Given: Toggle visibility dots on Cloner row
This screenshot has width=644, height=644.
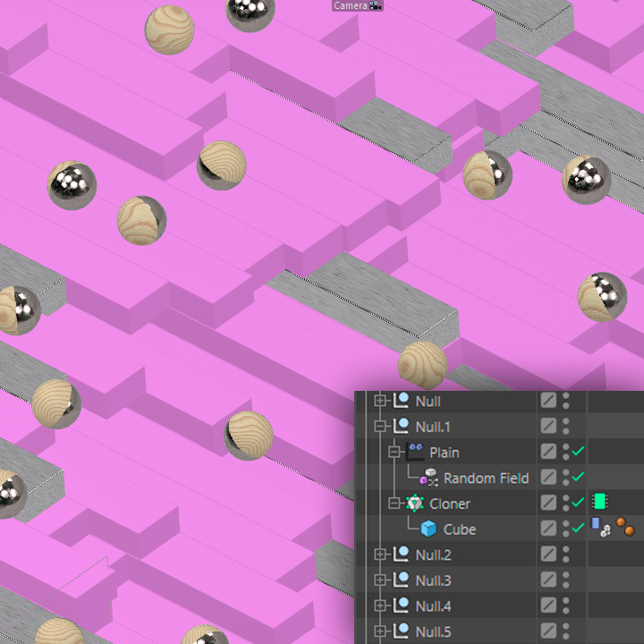Looking at the screenshot, I should (566, 503).
